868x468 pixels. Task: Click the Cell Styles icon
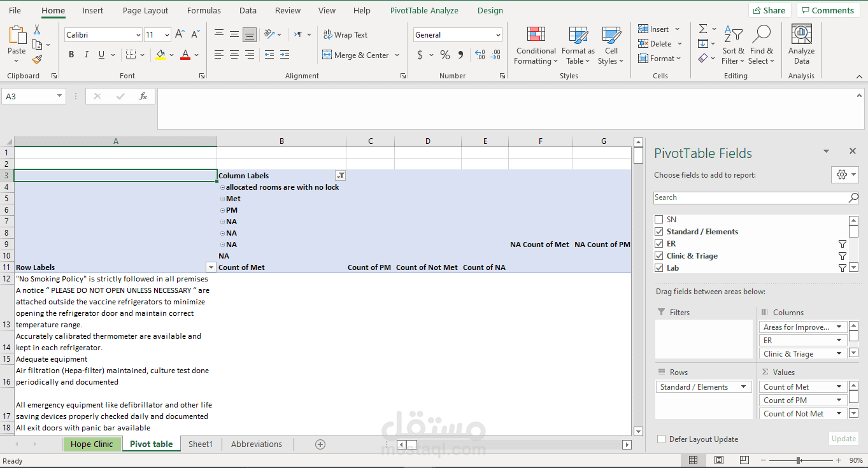(611, 45)
